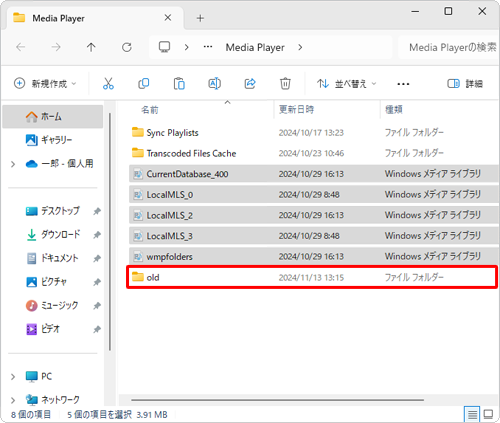Click the date 2024/10/17 13:23

pos(311,133)
